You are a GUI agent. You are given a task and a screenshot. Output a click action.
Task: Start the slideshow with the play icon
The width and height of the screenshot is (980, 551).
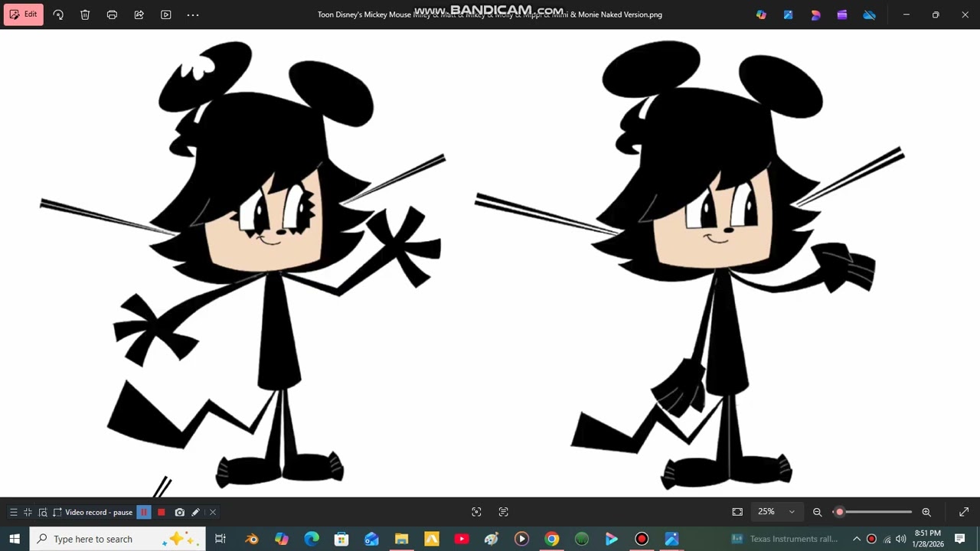click(x=166, y=15)
